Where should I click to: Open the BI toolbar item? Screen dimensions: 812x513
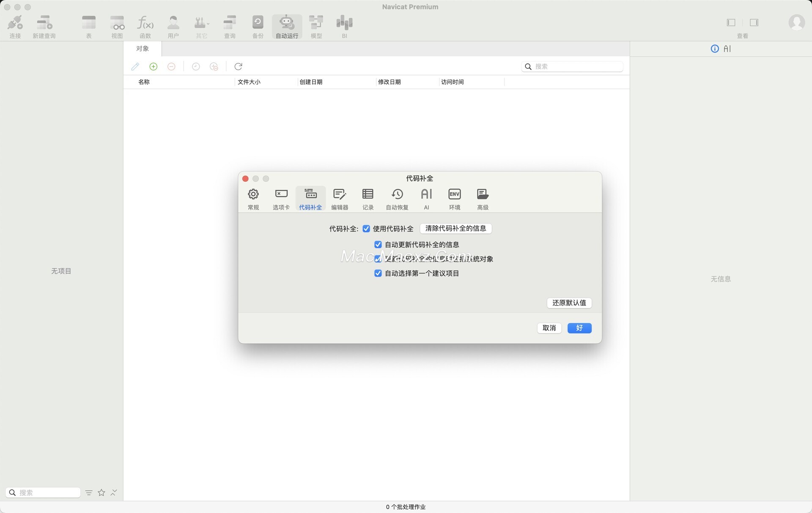point(344,27)
